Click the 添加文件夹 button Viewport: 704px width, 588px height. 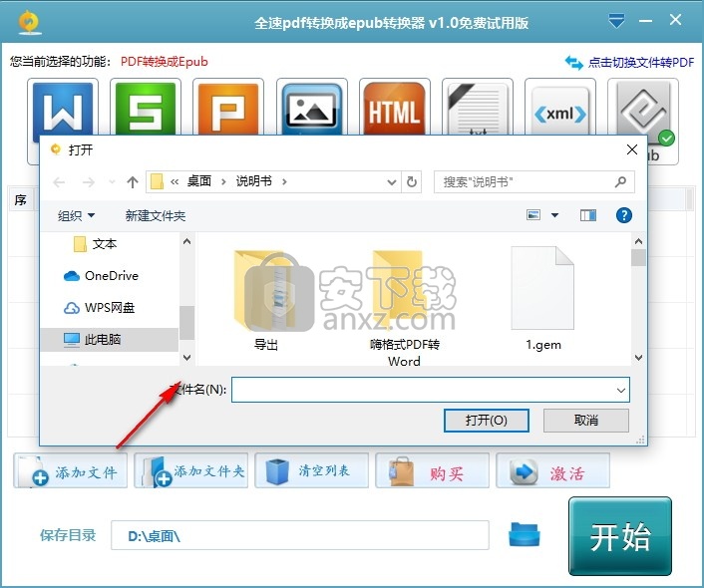coord(190,470)
